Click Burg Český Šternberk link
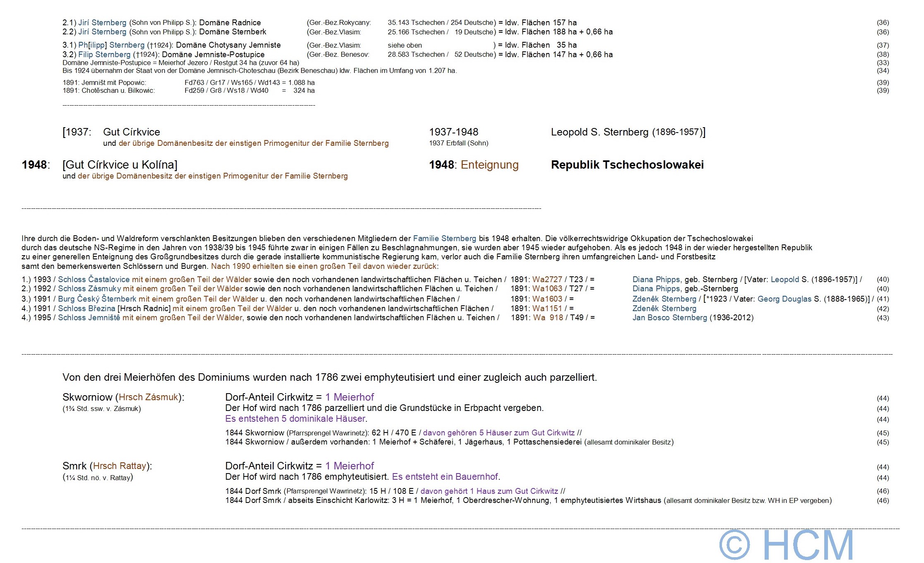Screen dimensions: 924x563 (x=97, y=299)
